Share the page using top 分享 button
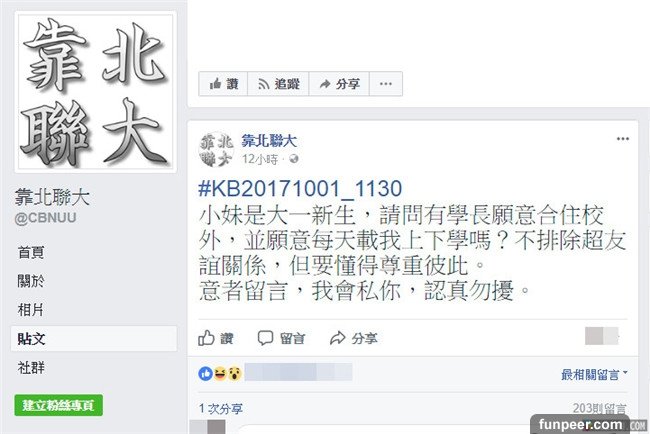 click(339, 84)
